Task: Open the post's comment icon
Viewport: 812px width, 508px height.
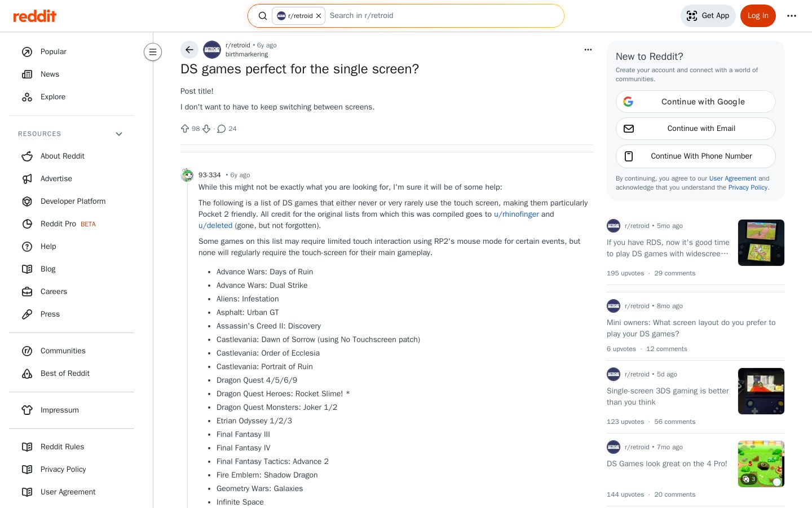Action: coord(222,129)
